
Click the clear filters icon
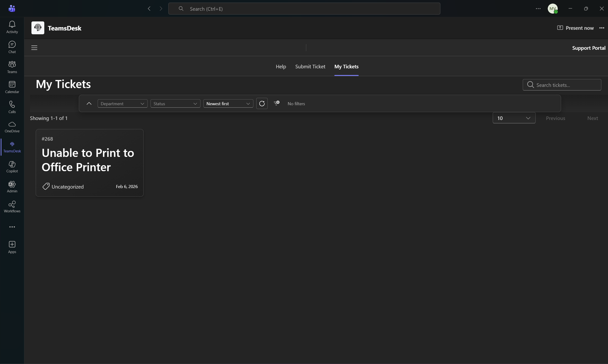click(x=276, y=103)
